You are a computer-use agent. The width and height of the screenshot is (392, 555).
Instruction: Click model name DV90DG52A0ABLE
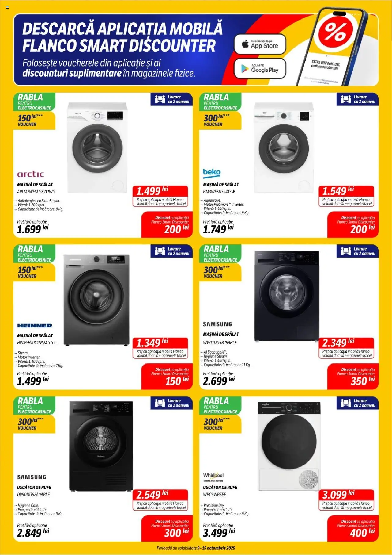click(x=33, y=494)
